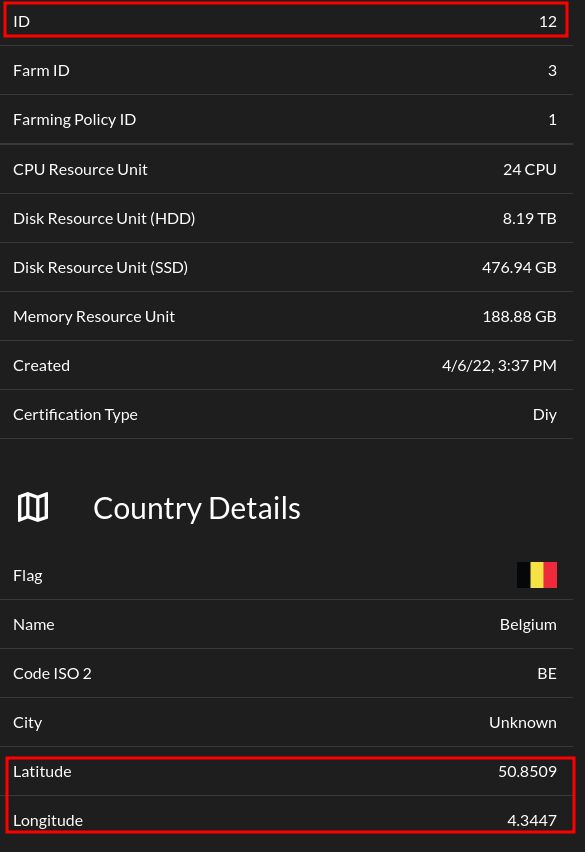
Task: Click the Country Details section heading
Action: coord(196,507)
